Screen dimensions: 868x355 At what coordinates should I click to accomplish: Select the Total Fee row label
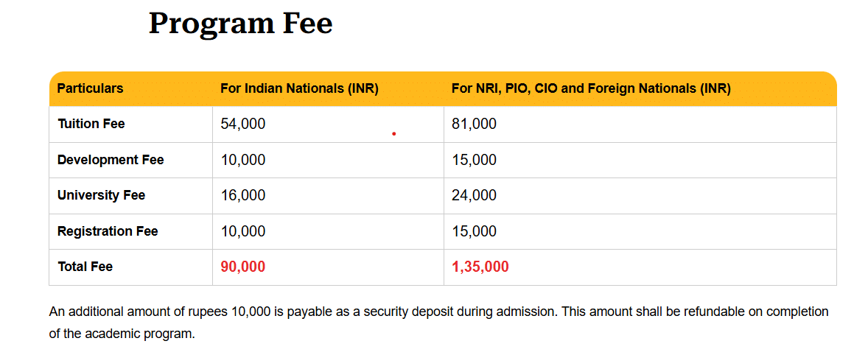click(85, 267)
